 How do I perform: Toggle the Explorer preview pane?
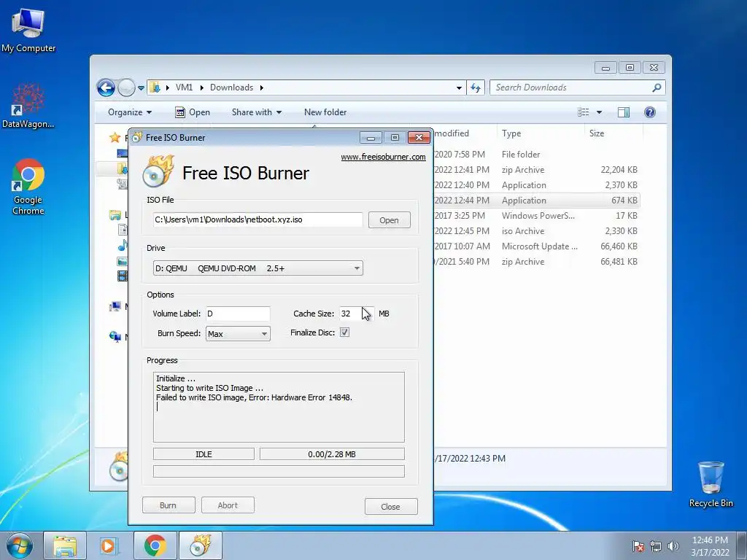click(623, 112)
